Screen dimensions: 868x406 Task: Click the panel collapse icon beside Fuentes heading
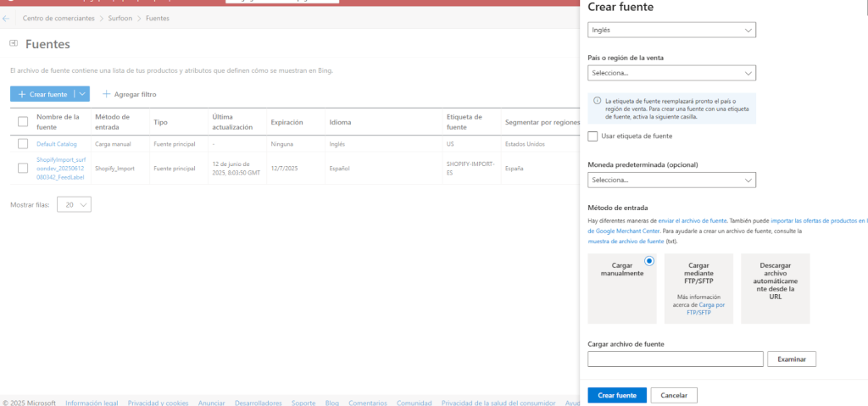14,43
